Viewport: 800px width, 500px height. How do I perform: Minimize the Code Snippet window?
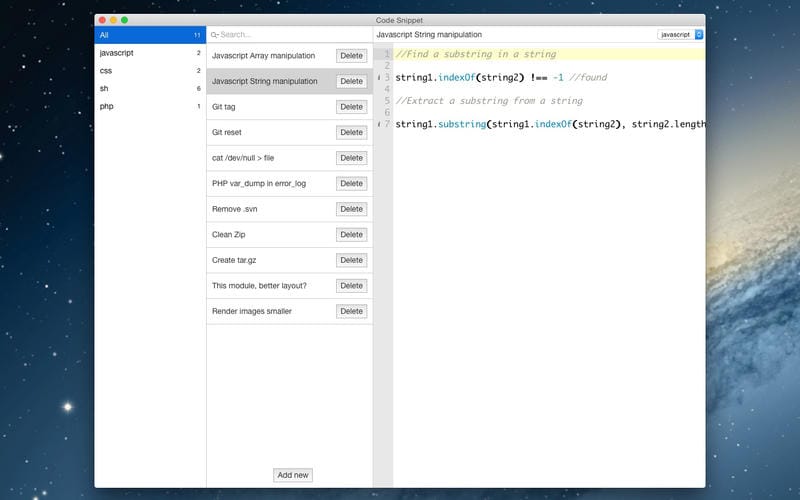[113, 20]
